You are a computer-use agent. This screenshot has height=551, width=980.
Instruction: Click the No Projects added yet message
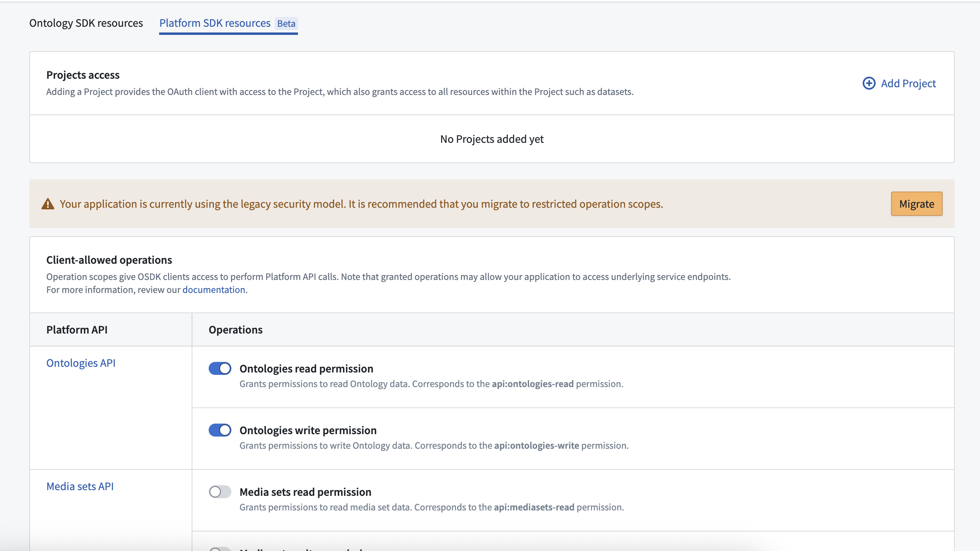click(x=492, y=138)
